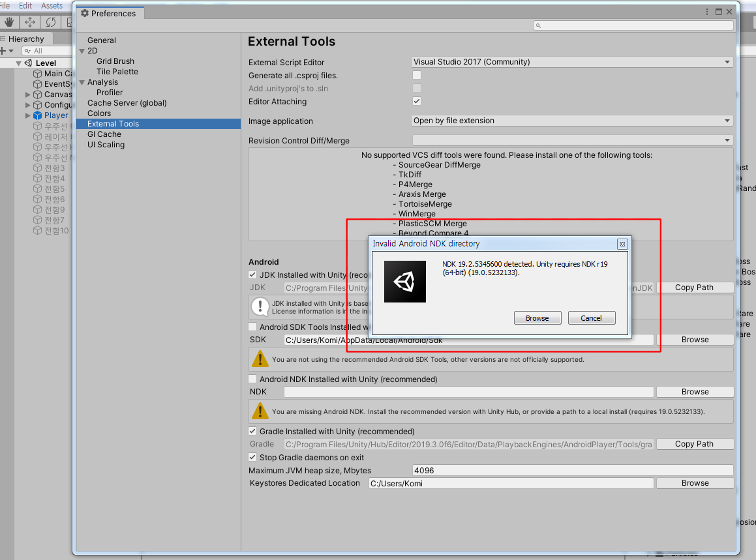This screenshot has width=756, height=560.
Task: Click the Main Camera cube icon
Action: (x=38, y=74)
